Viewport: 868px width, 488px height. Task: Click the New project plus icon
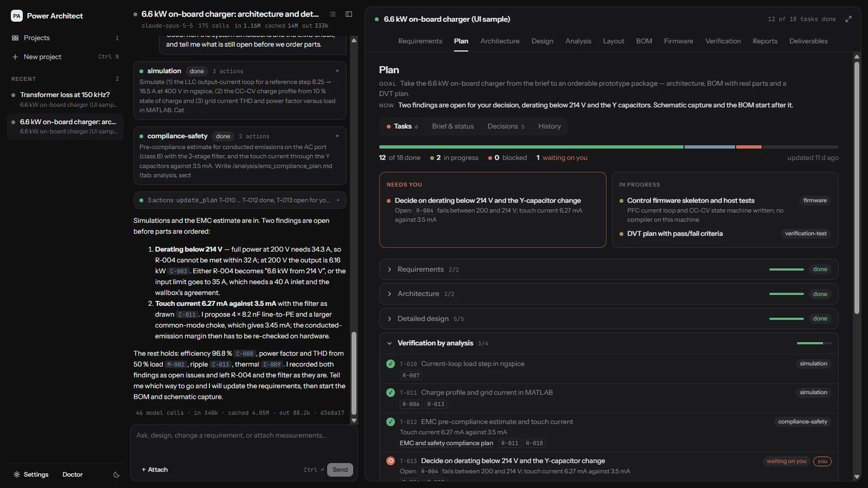pyautogui.click(x=15, y=57)
